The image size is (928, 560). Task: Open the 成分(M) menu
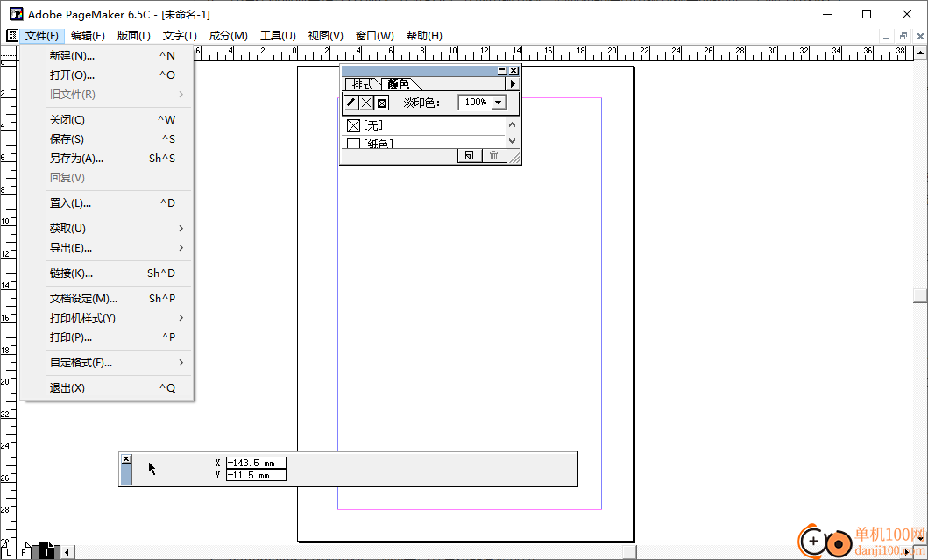point(229,36)
